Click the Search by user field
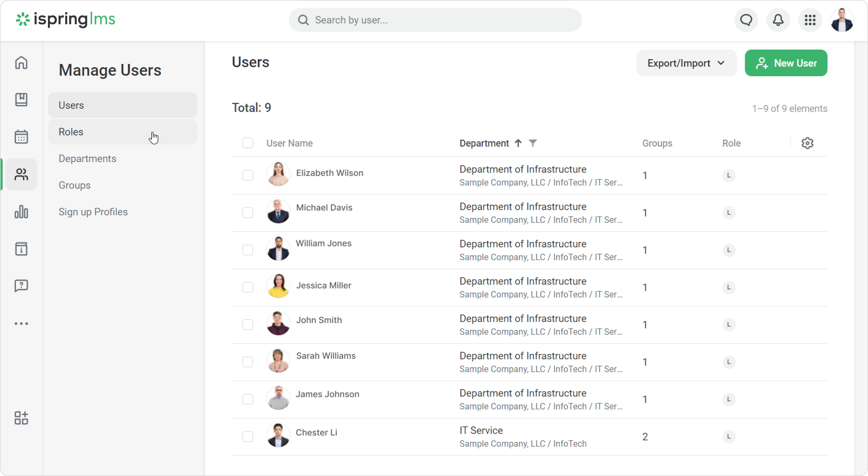The width and height of the screenshot is (868, 476). [x=435, y=20]
